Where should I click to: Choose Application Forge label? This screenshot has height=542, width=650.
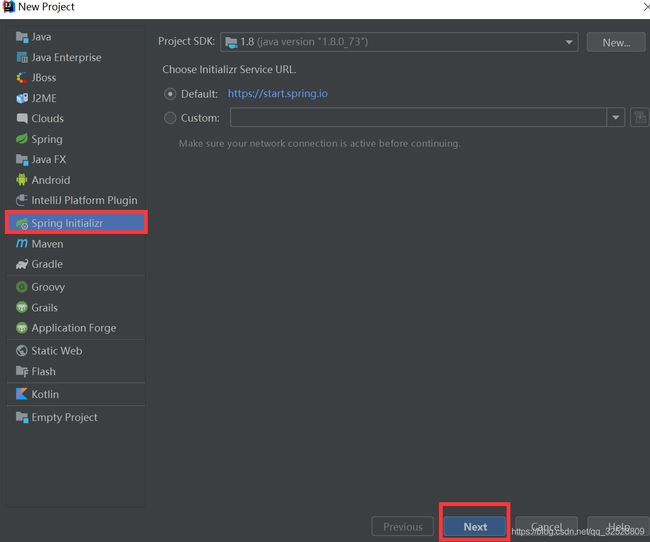coord(74,328)
